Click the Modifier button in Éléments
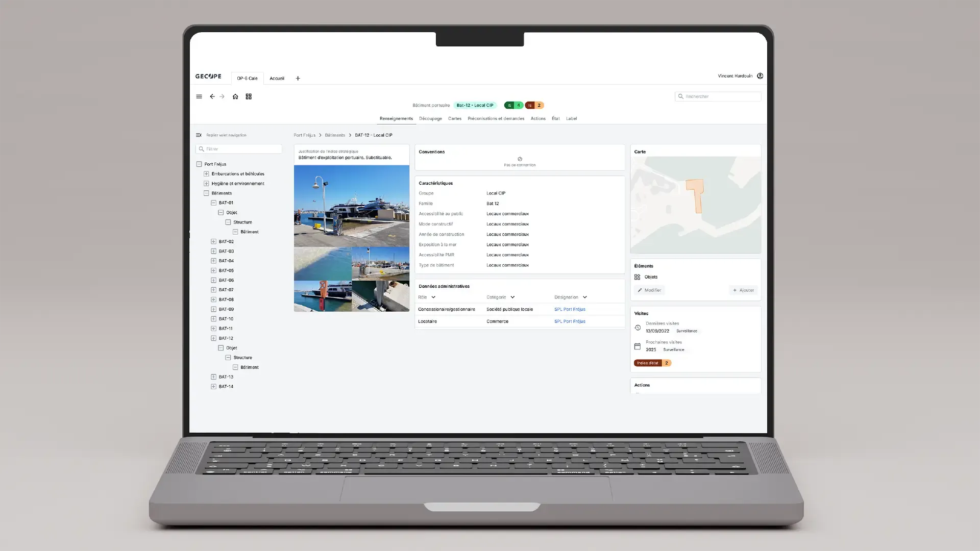 point(649,290)
